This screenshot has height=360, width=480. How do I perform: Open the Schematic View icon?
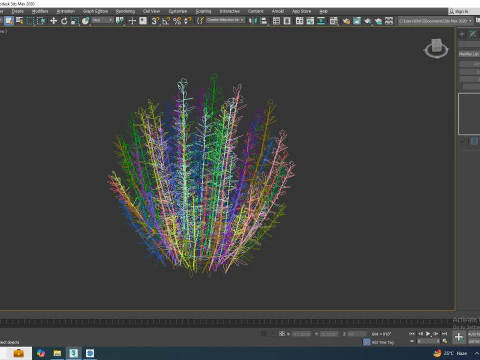click(321, 21)
